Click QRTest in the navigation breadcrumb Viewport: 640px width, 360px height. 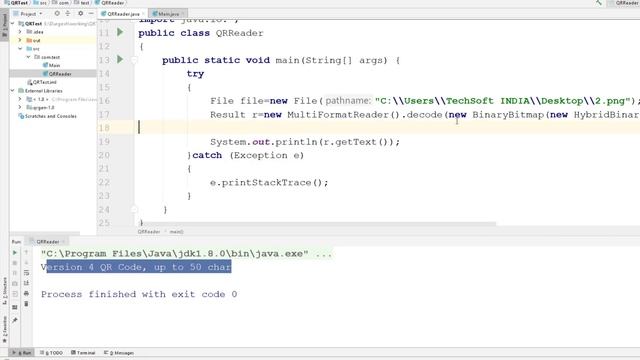pos(16,3)
